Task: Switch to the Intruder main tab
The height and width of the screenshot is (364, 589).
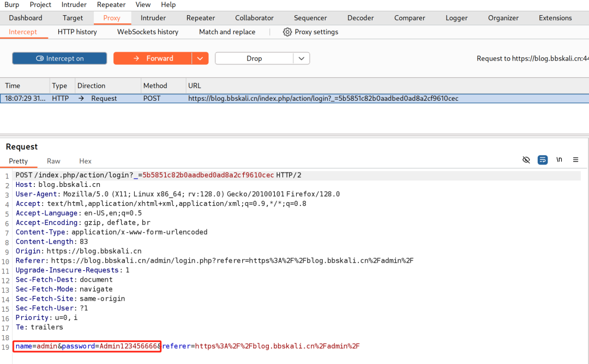Action: (153, 17)
